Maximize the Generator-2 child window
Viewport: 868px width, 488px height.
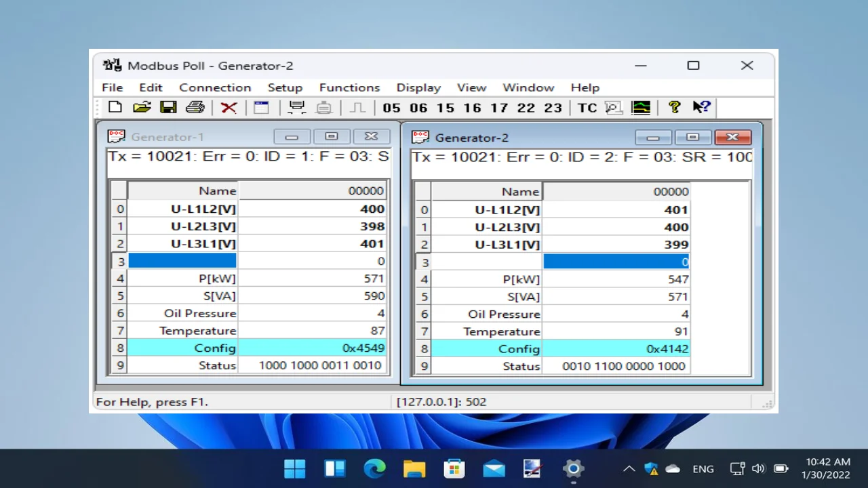pyautogui.click(x=692, y=138)
